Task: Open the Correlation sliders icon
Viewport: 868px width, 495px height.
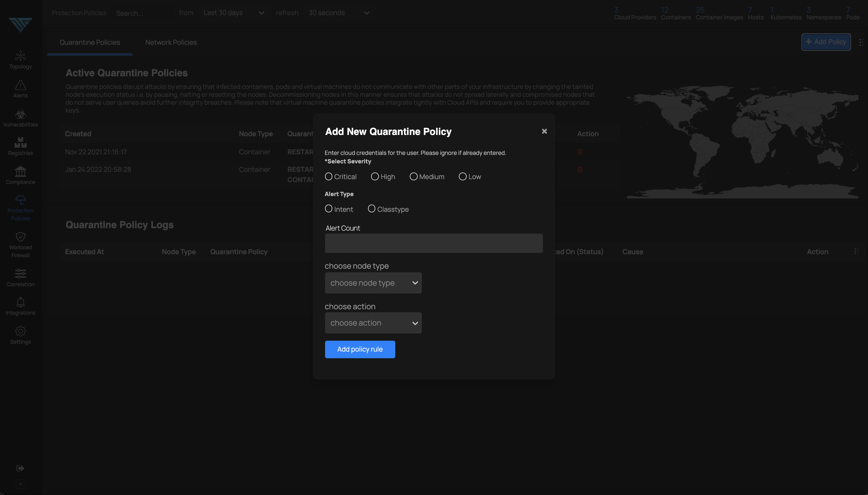Action: point(20,274)
